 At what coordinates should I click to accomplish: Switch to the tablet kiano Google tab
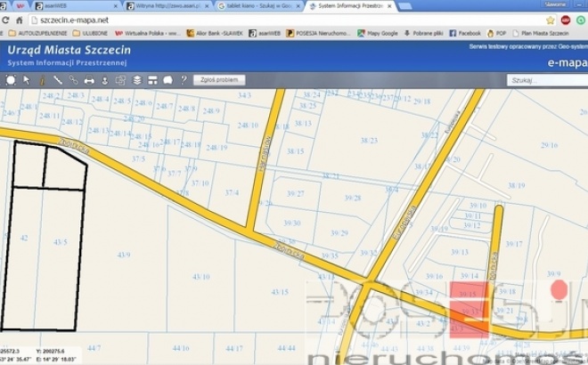pos(260,6)
